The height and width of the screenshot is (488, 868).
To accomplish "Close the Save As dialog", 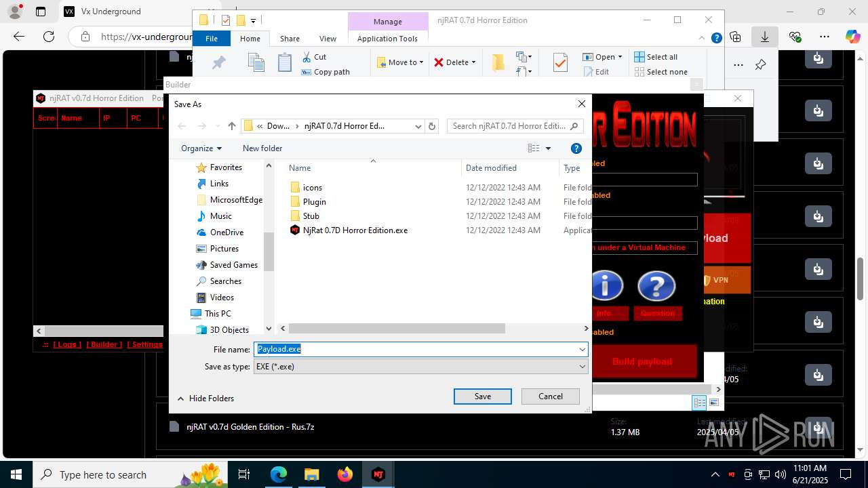I will (x=581, y=104).
